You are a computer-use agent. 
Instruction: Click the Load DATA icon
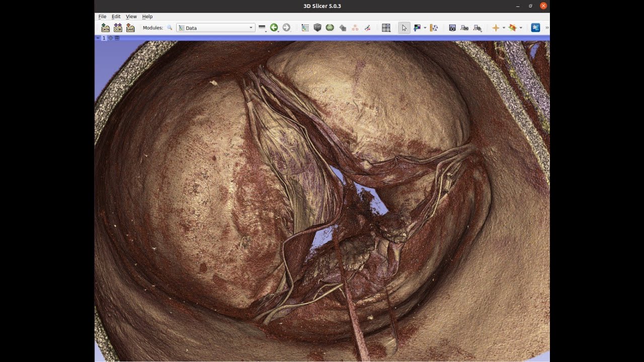[105, 28]
